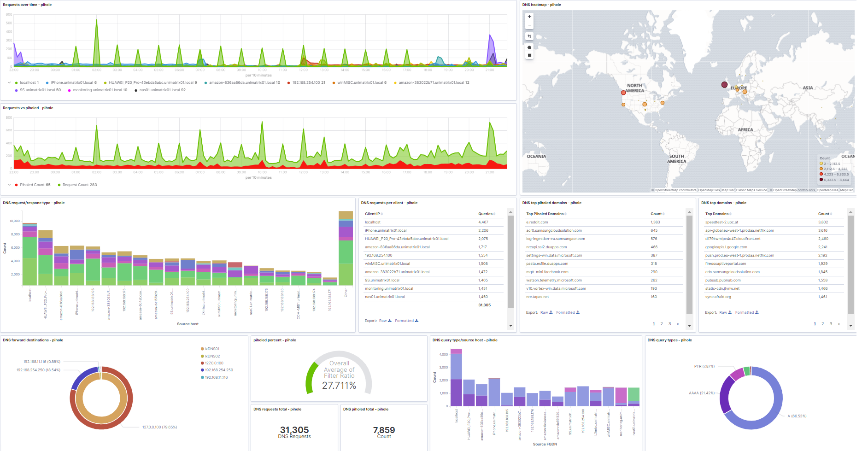Toggle 192.168.11.116 in forward destinations legend
The height and width of the screenshot is (451, 868).
[214, 377]
